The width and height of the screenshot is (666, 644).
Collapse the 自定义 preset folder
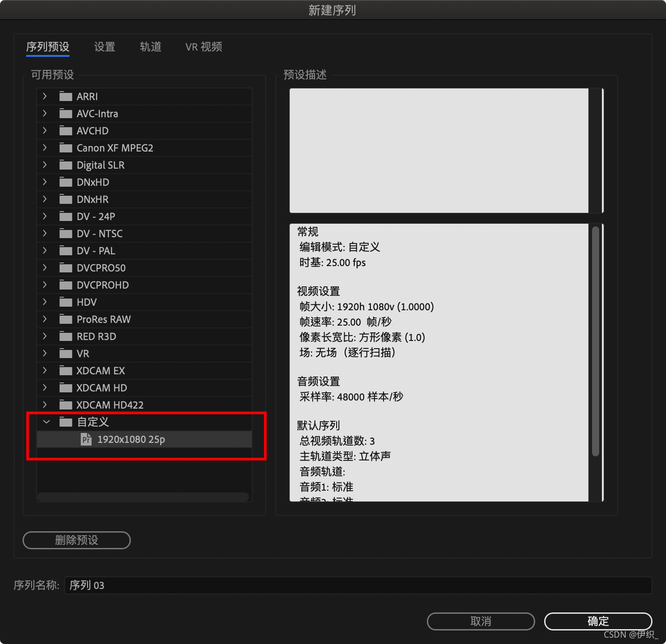coord(46,422)
